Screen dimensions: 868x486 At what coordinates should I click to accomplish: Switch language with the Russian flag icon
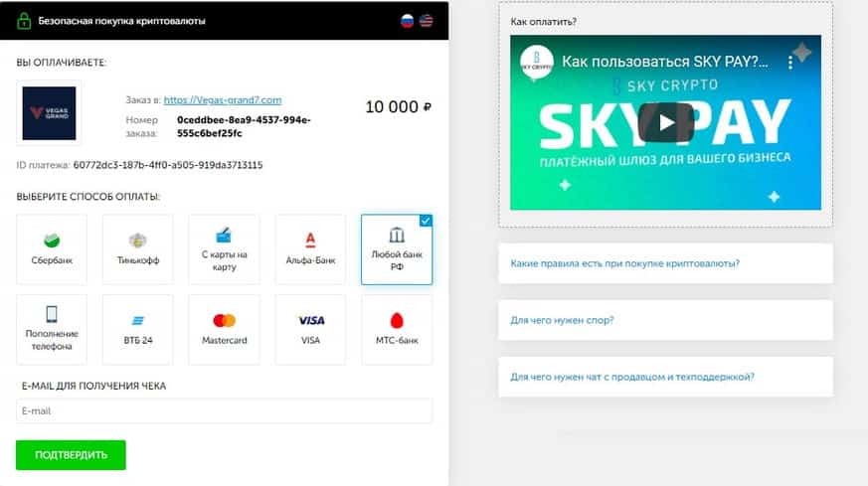coord(407,21)
